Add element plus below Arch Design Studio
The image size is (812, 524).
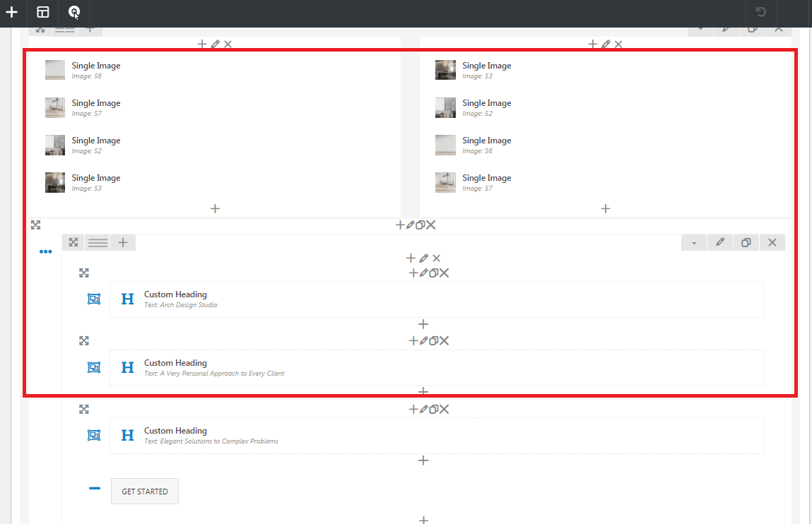pyautogui.click(x=423, y=324)
